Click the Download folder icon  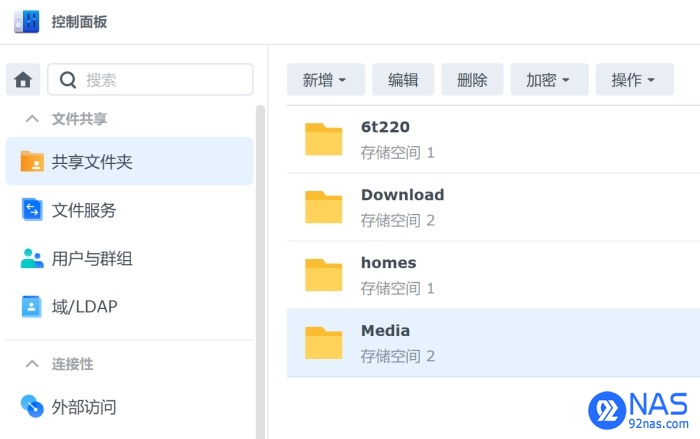324,207
